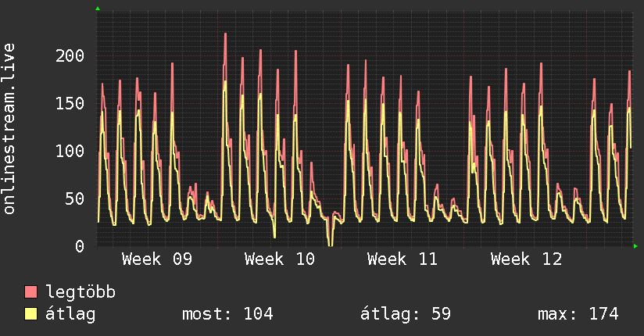Image resolution: width=644 pixels, height=336 pixels.
Task: Click the 'Week 12' axis label
Action: coord(526,259)
